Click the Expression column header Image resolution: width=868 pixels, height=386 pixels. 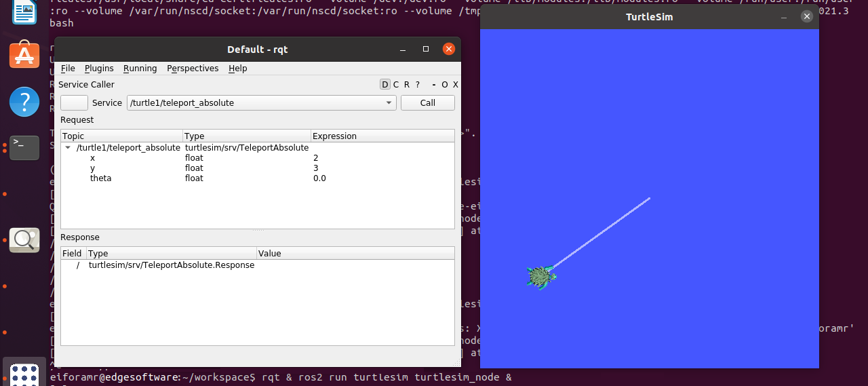click(334, 136)
